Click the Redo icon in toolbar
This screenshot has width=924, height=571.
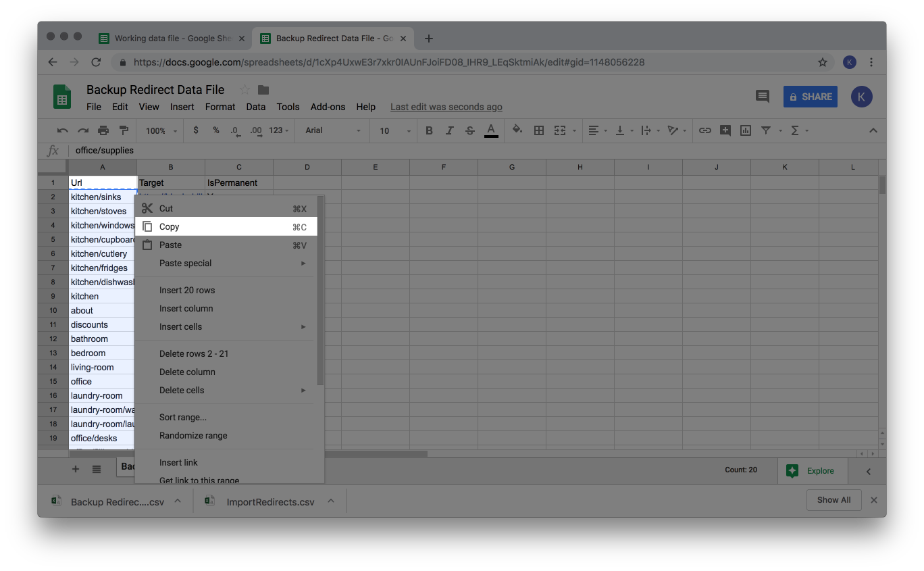point(83,130)
